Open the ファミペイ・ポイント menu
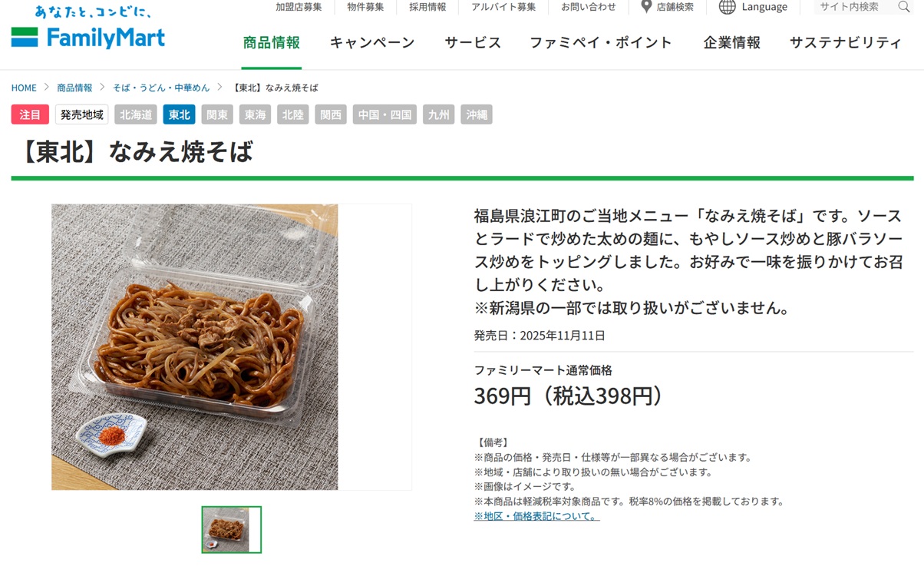The image size is (924, 573). tap(601, 43)
